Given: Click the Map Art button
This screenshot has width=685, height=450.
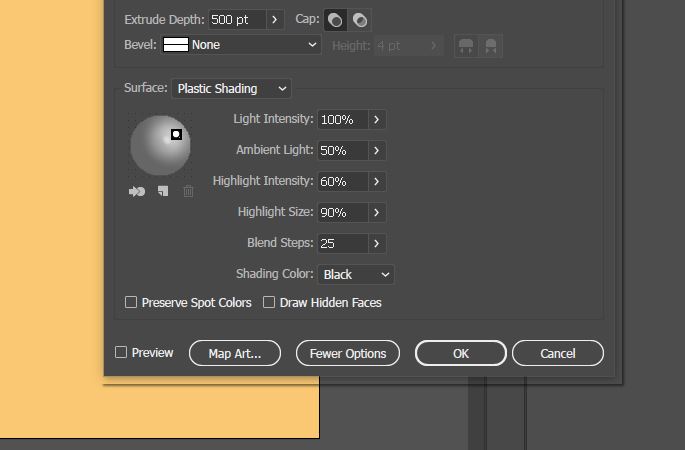Looking at the screenshot, I should (235, 353).
